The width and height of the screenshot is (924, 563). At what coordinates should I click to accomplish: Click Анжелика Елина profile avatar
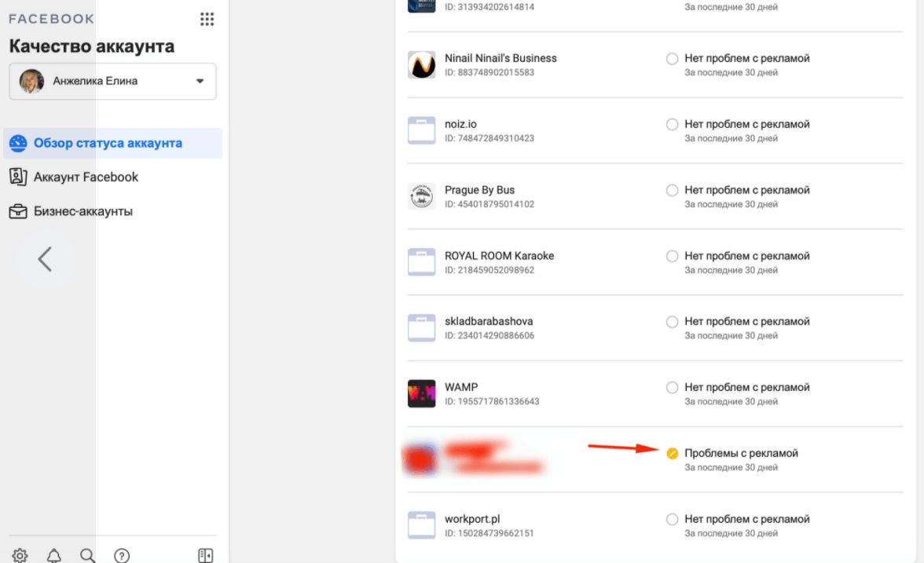31,82
